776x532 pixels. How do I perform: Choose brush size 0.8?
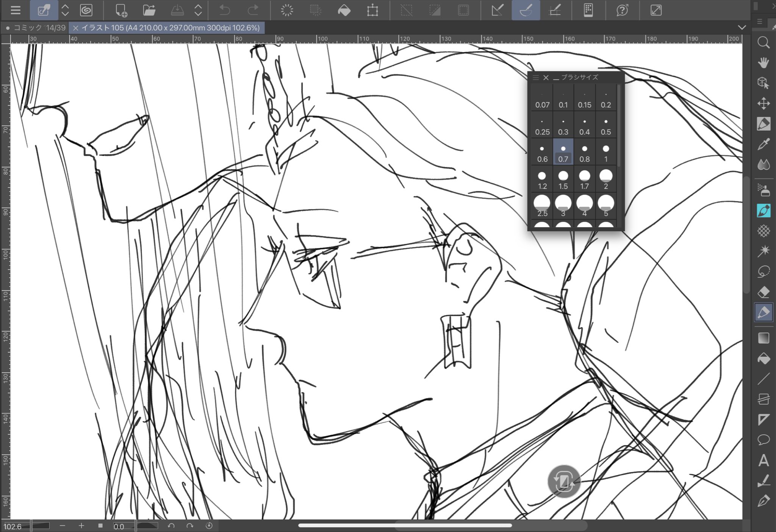(x=584, y=152)
